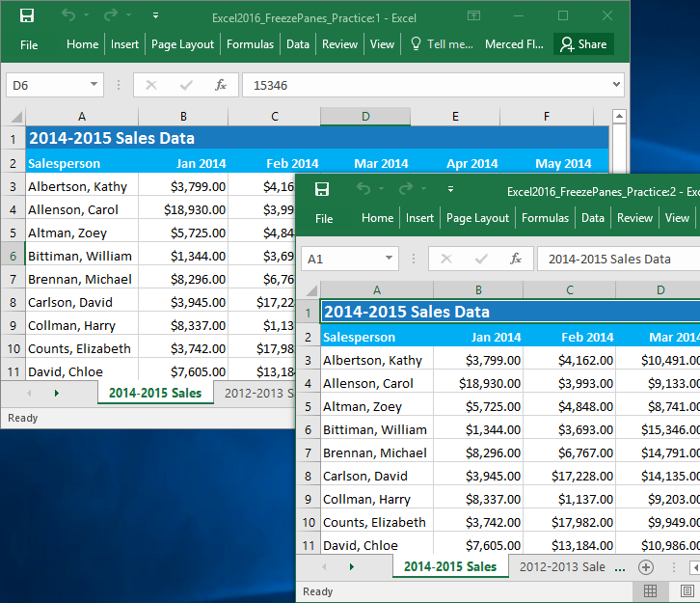
Task: Open the Review tab in the back window
Action: 339,44
